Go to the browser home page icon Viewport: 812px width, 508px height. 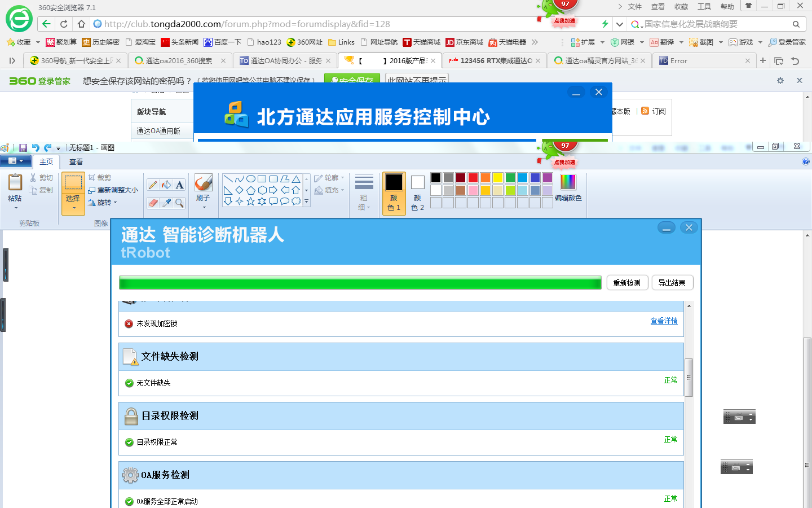click(x=82, y=24)
